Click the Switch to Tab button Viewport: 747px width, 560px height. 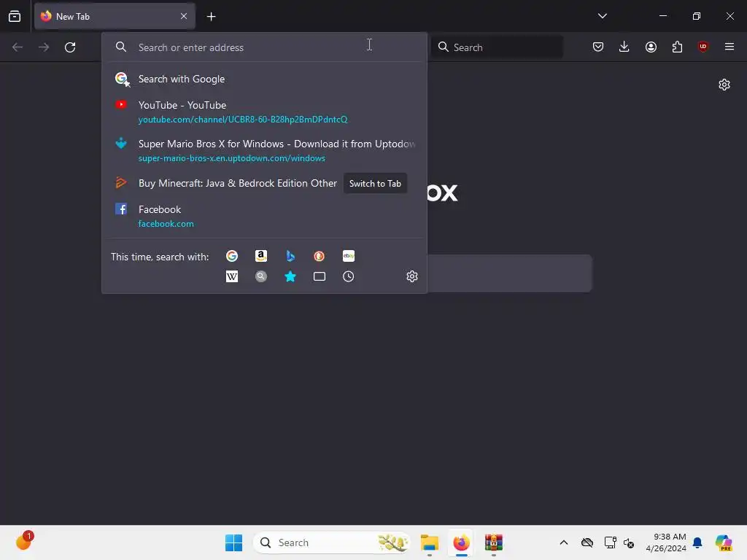pos(375,183)
